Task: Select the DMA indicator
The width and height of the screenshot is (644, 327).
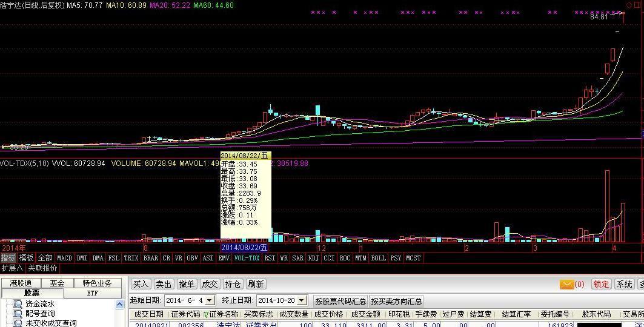Action: click(98, 258)
